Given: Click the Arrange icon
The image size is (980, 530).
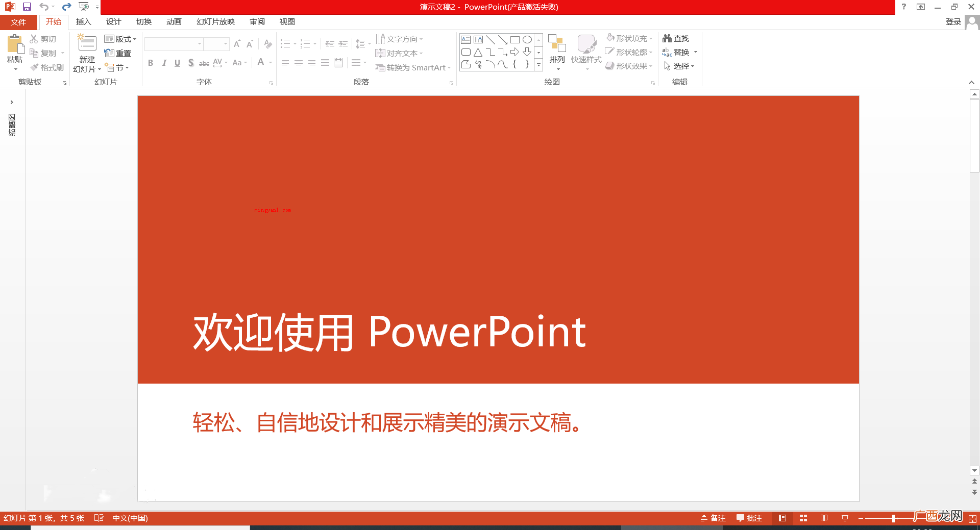Looking at the screenshot, I should click(x=557, y=44).
